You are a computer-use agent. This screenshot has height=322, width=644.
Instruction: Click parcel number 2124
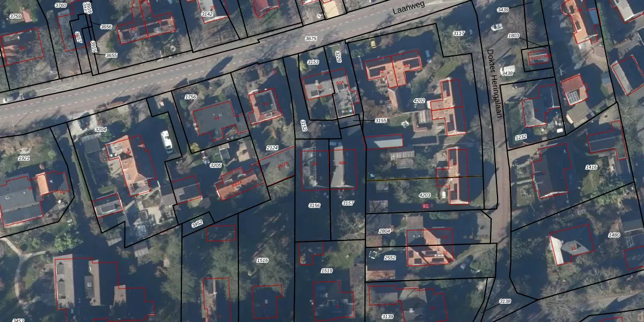point(272,148)
